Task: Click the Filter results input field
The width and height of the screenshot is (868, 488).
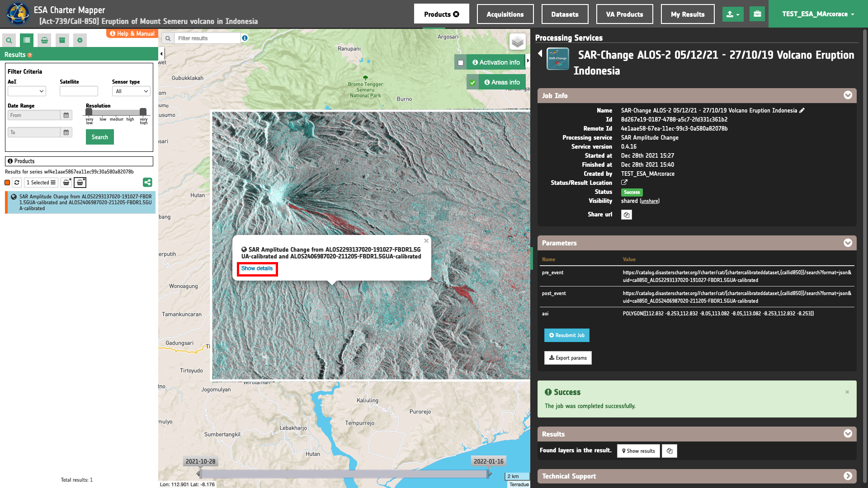Action: (x=208, y=38)
